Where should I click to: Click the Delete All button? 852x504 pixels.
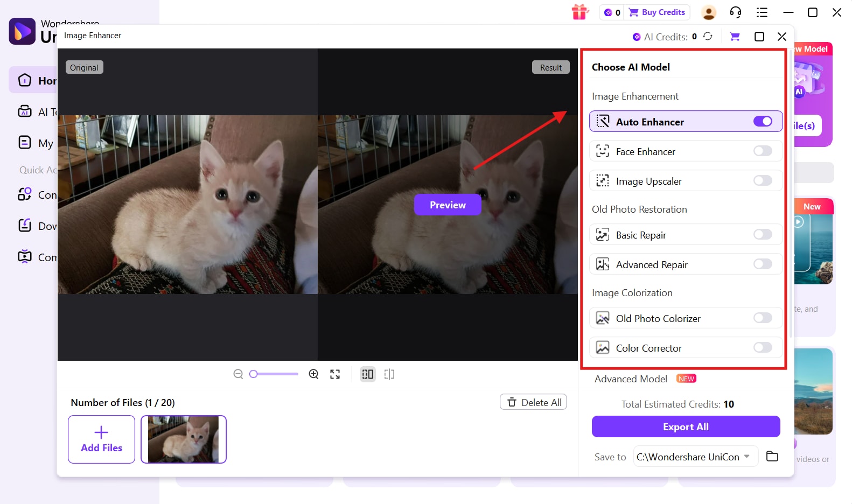tap(533, 402)
